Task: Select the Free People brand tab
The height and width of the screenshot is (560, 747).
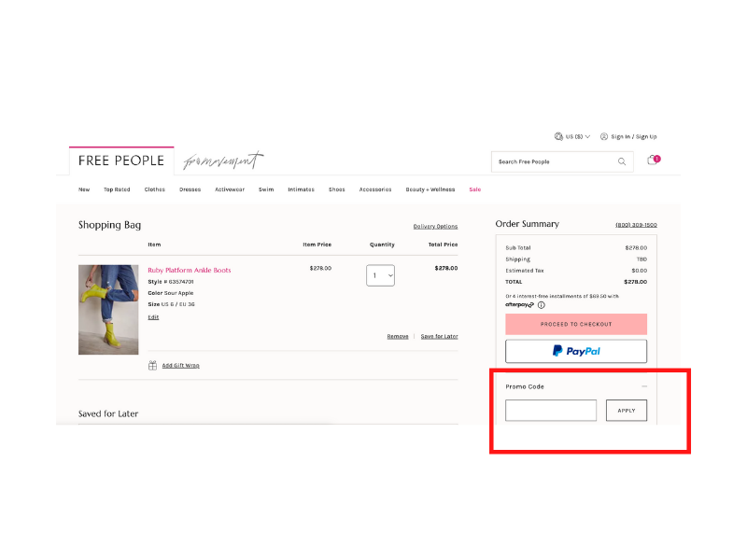Action: pyautogui.click(x=121, y=161)
